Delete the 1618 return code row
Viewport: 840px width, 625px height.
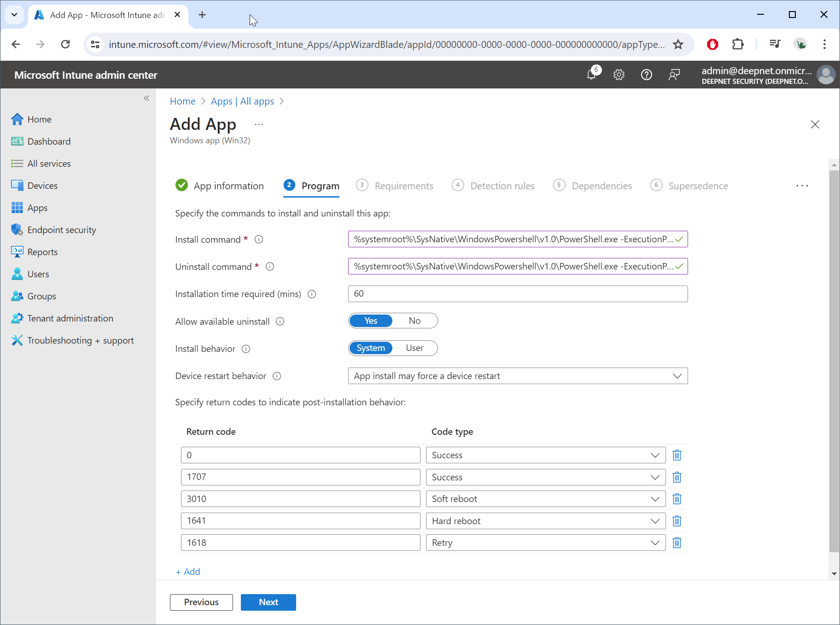coord(677,543)
